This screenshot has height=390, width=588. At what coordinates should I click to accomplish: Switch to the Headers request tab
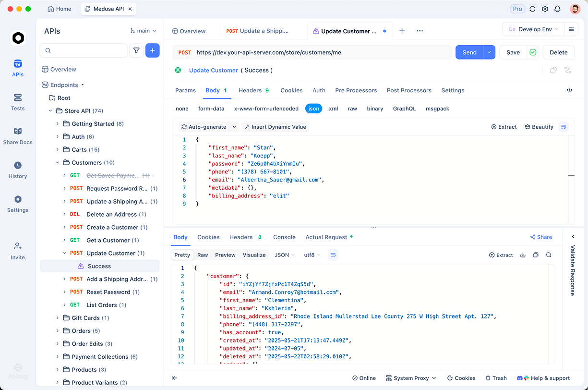[x=250, y=90]
